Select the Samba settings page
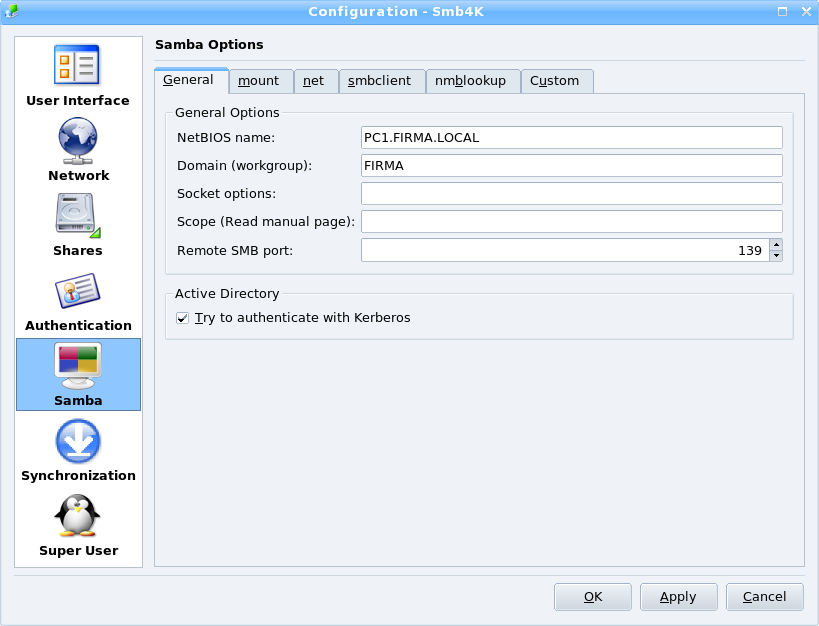The image size is (819, 626). pyautogui.click(x=78, y=375)
